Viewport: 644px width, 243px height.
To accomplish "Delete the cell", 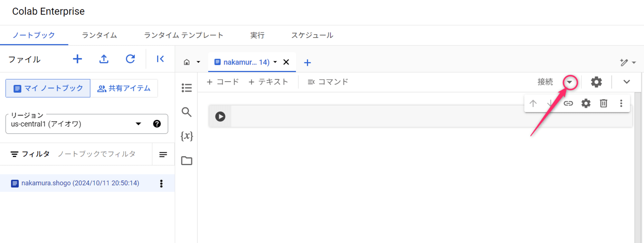I will (604, 103).
